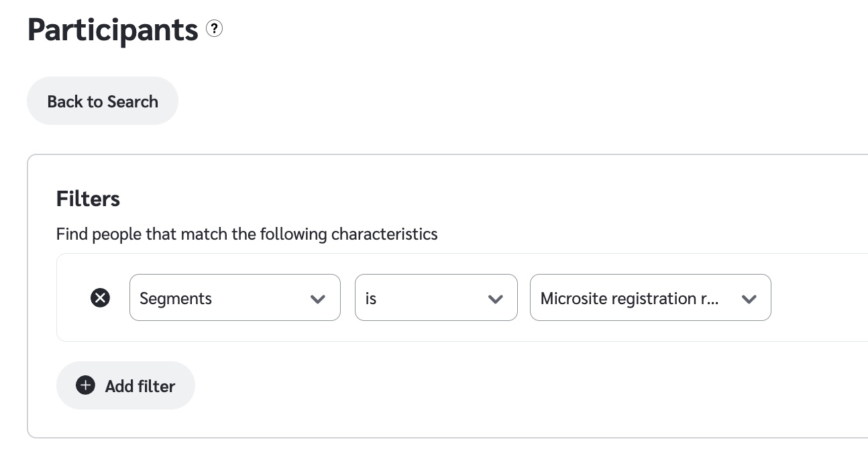The width and height of the screenshot is (868, 470).
Task: Click the chevron arrow in the Segments dropdown
Action: pyautogui.click(x=318, y=299)
